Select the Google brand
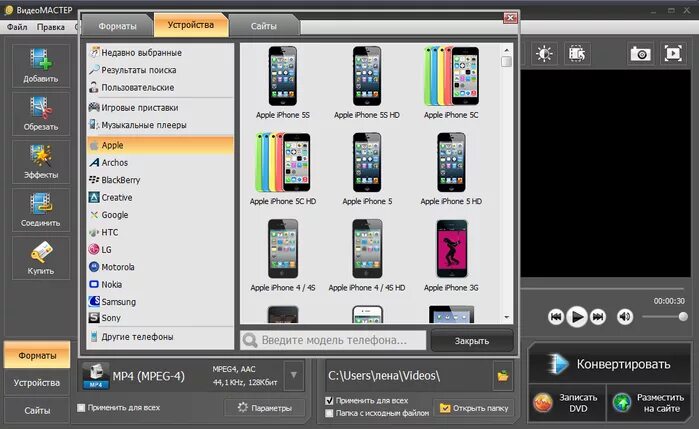The height and width of the screenshot is (429, 699). (x=160, y=214)
